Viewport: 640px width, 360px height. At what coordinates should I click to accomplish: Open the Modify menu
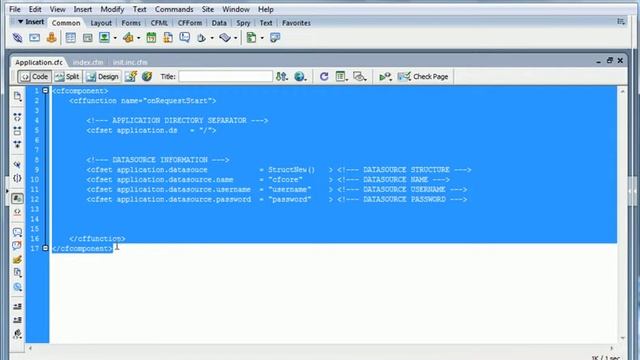[x=112, y=9]
